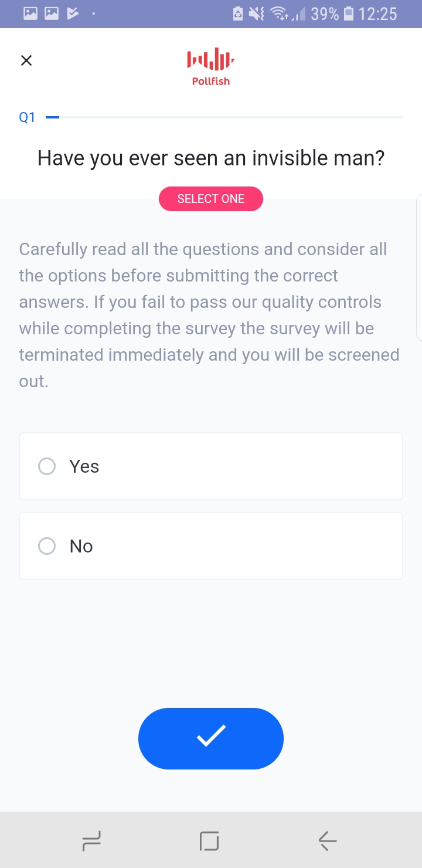Open recent apps from navigation bar
This screenshot has height=868, width=422.
(x=92, y=841)
